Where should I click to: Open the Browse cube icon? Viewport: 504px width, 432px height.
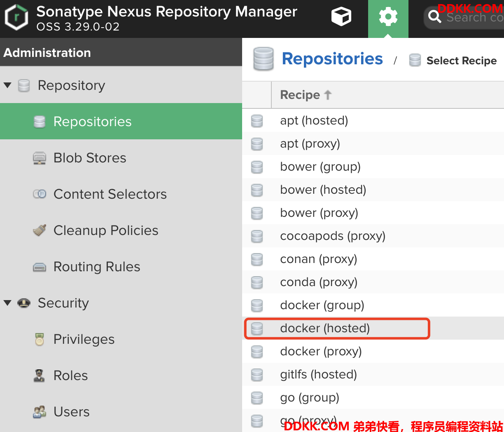click(341, 17)
